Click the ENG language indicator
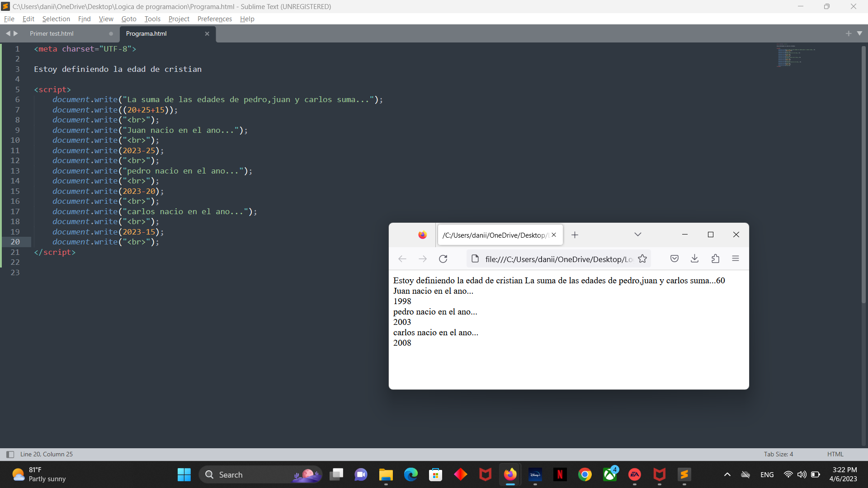868x488 pixels. [x=767, y=475]
